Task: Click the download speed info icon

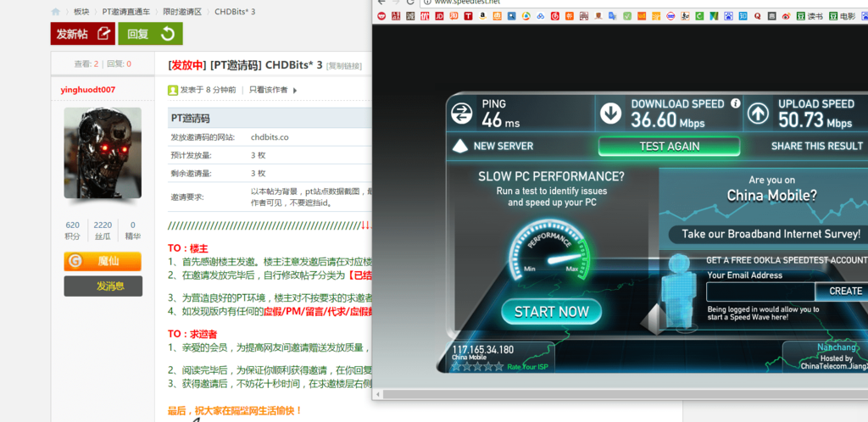Action: click(x=735, y=103)
